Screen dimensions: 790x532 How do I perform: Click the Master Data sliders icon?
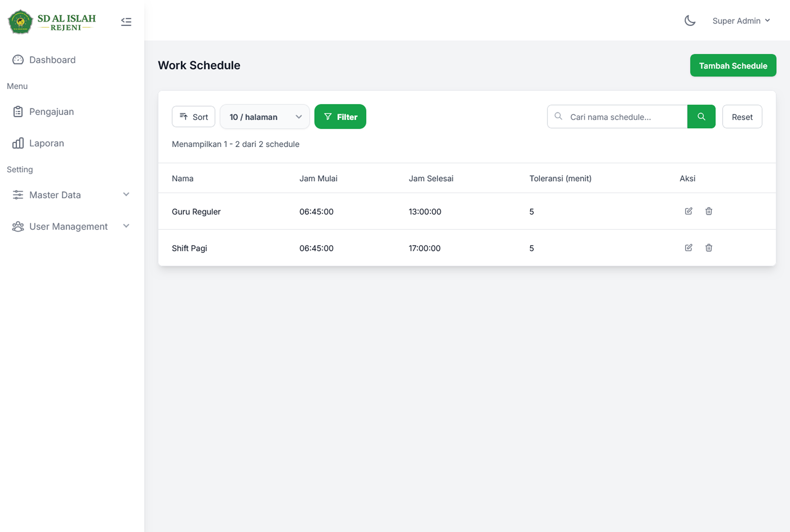click(x=18, y=195)
